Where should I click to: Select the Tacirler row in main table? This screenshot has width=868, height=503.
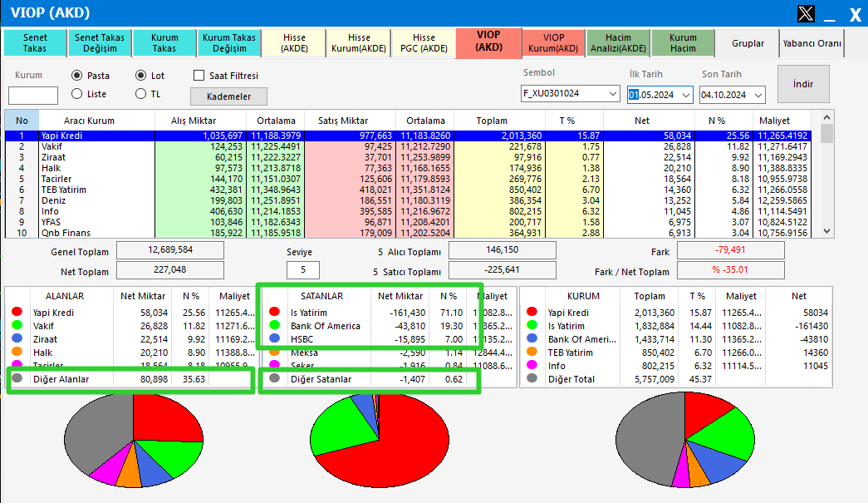pos(408,179)
